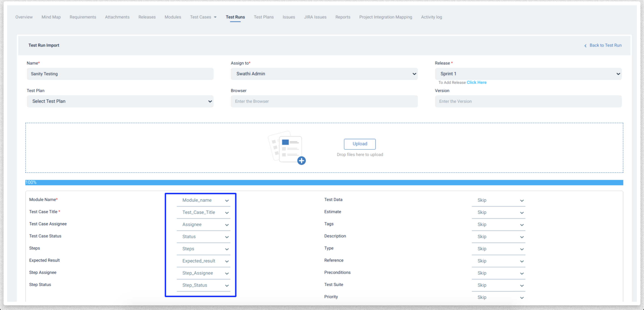
Task: Open the Step_Status mapping dropdown
Action: [x=203, y=285]
